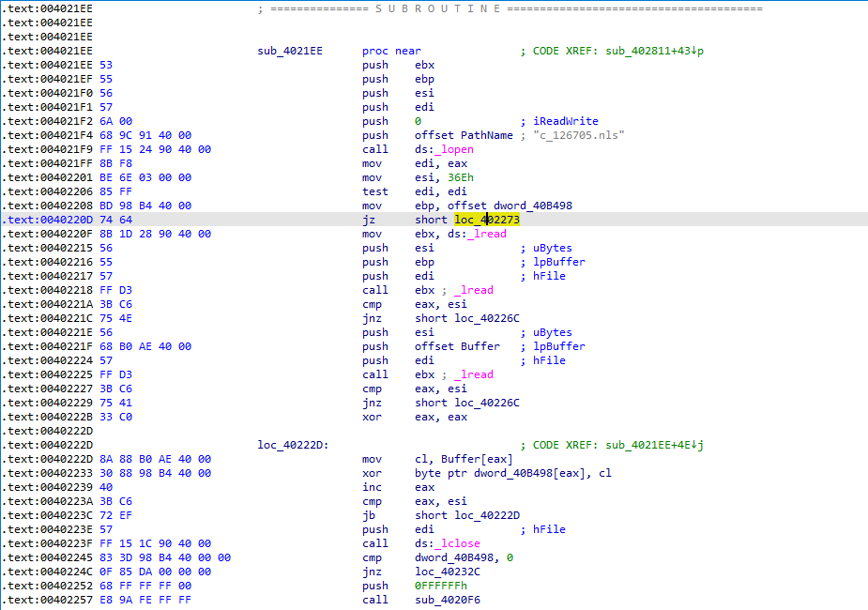This screenshot has height=610, width=868.
Task: Select _lread in mov ebx instruction
Action: point(487,235)
